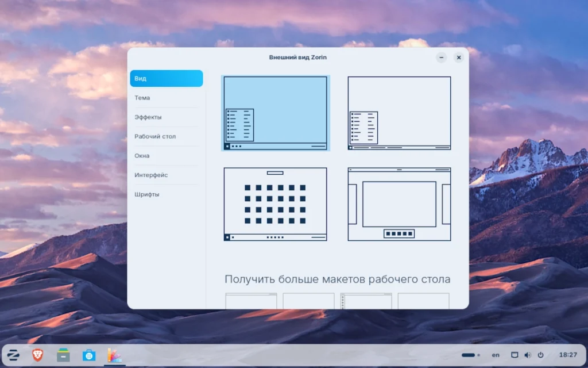Open the Software store taskbar icon
This screenshot has width=588, height=368.
point(89,355)
